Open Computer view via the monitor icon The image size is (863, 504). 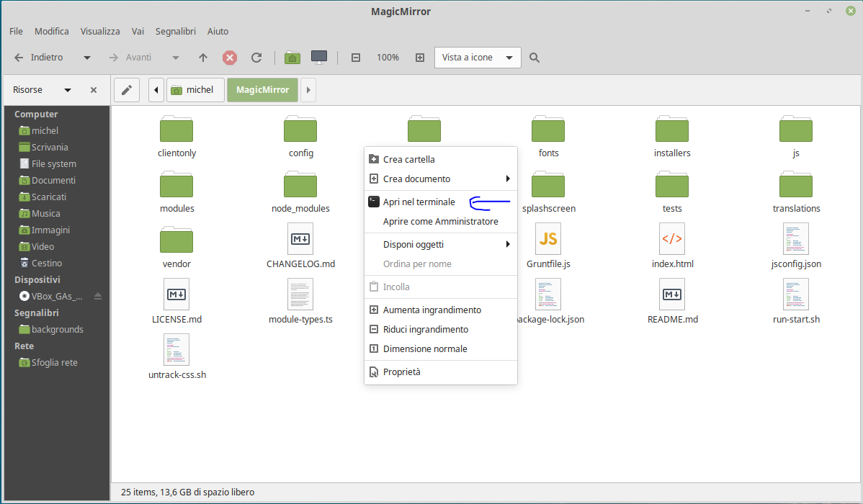[x=319, y=57]
